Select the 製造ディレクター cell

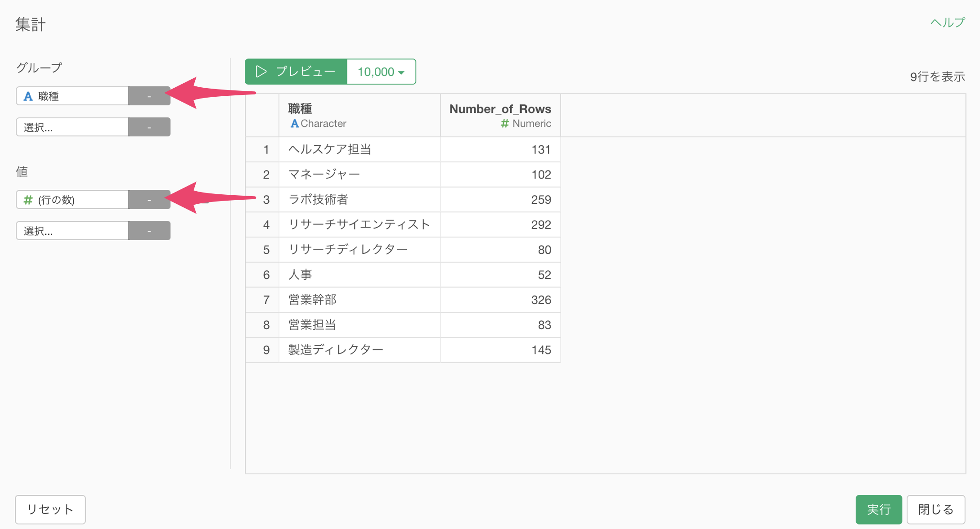[x=360, y=350]
